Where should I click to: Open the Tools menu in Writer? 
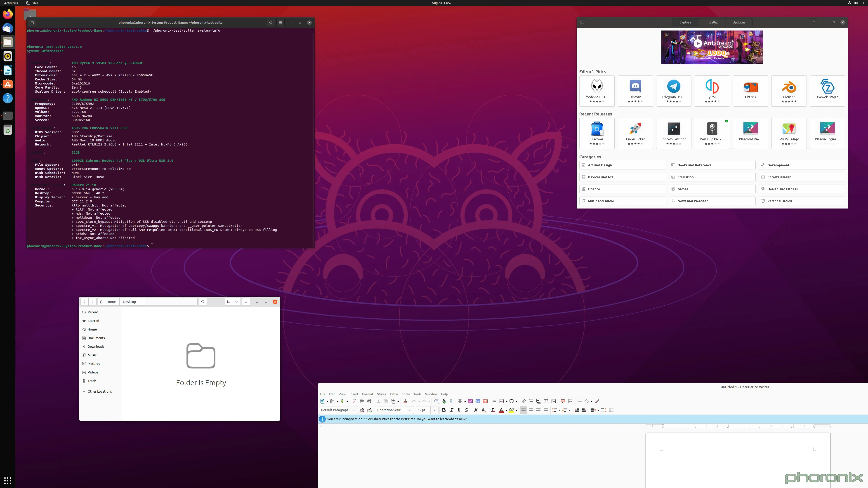click(417, 394)
